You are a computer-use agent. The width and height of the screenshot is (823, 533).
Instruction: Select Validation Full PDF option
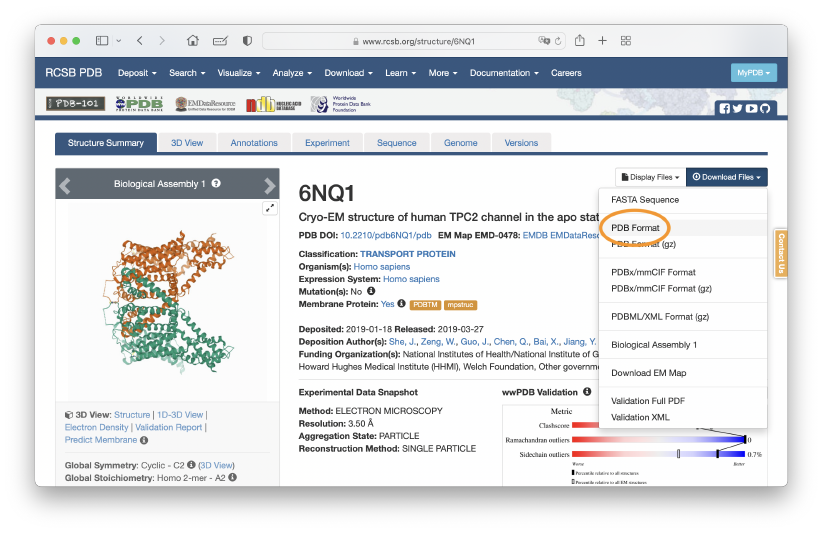(683, 401)
